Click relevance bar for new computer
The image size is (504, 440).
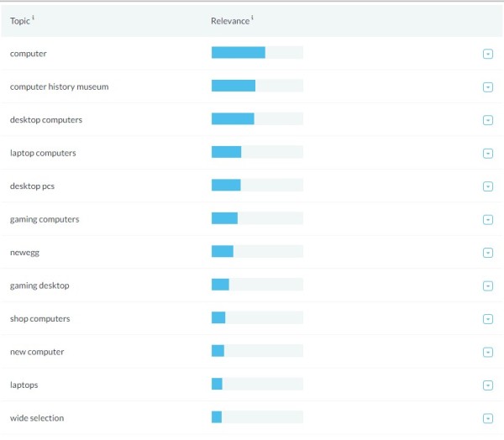257,350
